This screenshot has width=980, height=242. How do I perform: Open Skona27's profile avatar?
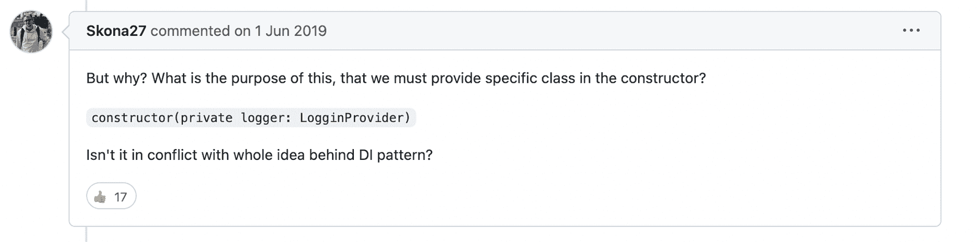[x=31, y=32]
